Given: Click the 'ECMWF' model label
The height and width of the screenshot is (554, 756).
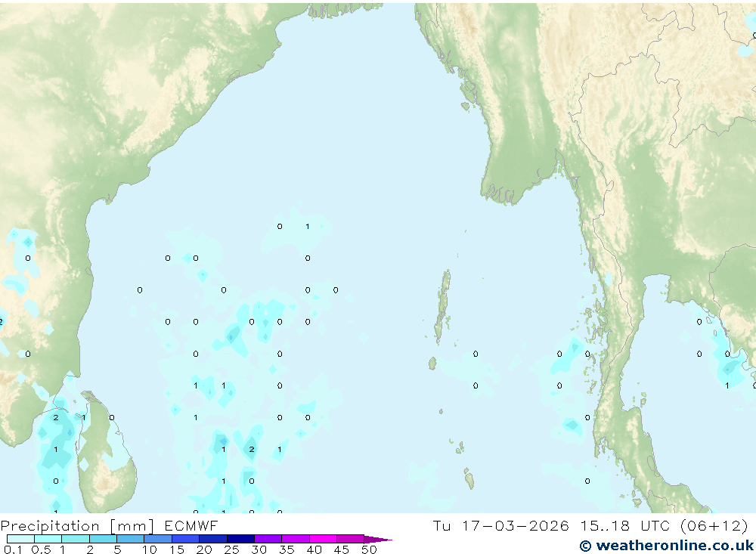Looking at the screenshot, I should [x=191, y=525].
